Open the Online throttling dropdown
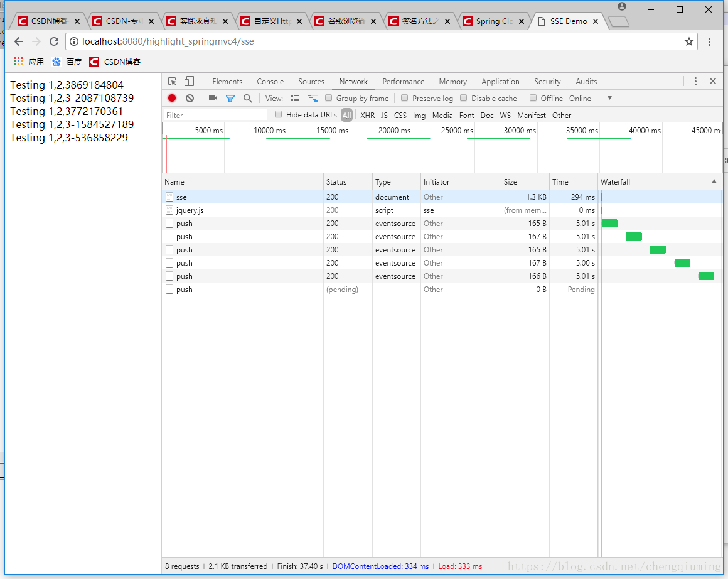This screenshot has height=579, width=728. pos(590,98)
